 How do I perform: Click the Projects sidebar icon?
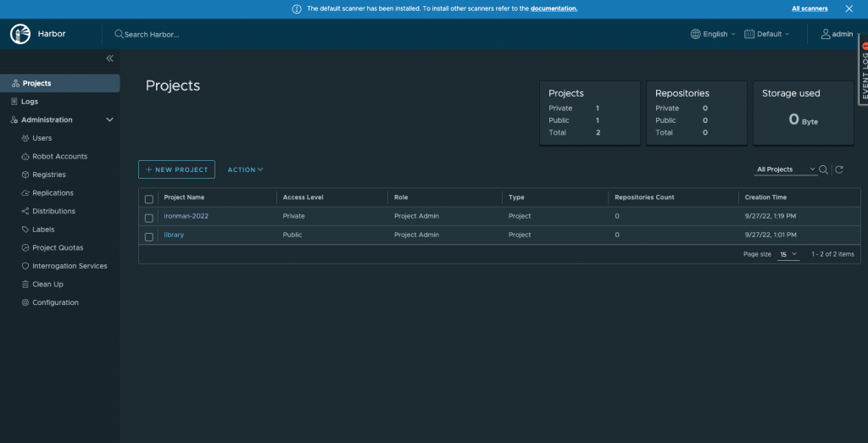15,84
